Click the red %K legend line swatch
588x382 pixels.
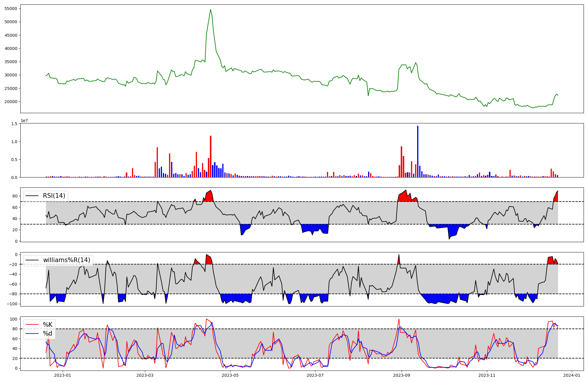pyautogui.click(x=32, y=325)
